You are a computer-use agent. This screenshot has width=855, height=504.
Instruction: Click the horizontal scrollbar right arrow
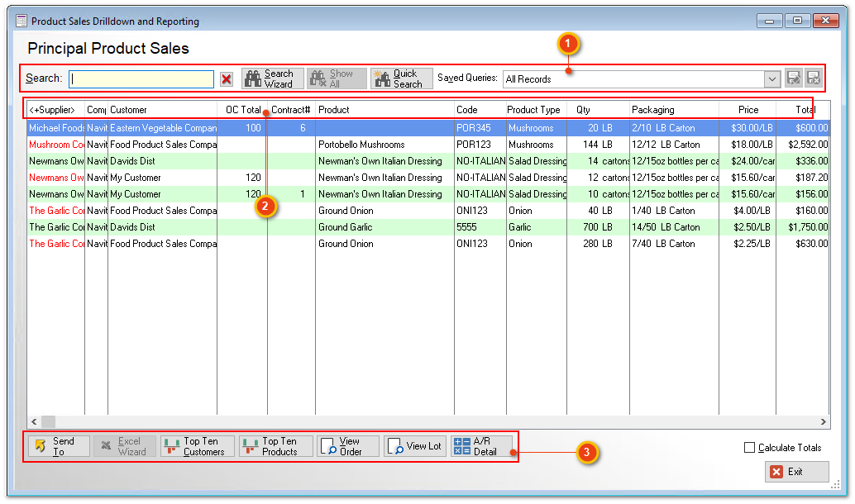(824, 421)
